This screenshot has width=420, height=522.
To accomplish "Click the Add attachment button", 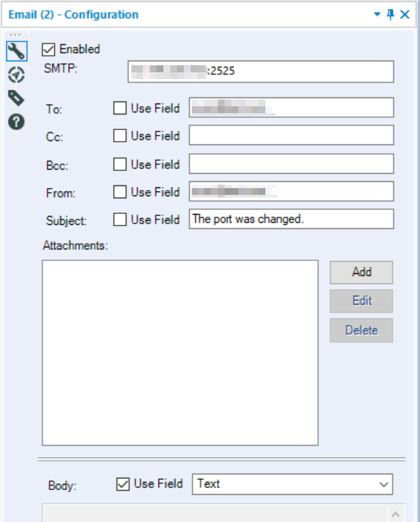I will [361, 273].
